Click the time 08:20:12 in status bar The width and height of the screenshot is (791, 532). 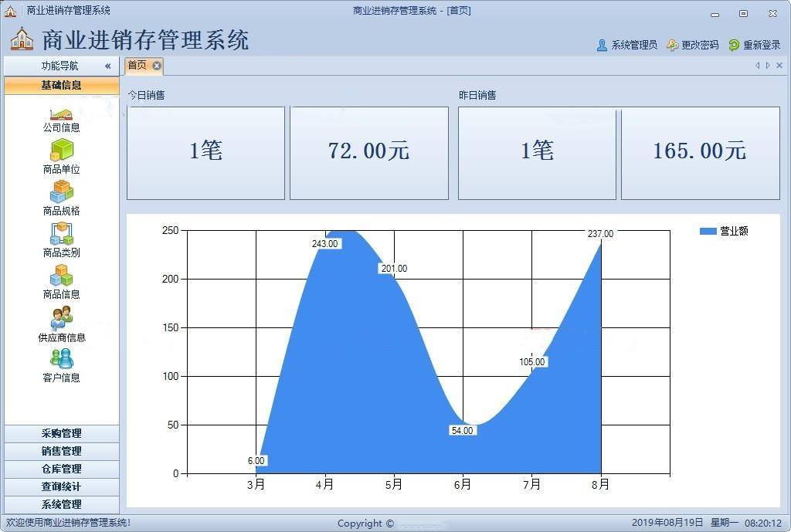(x=763, y=523)
